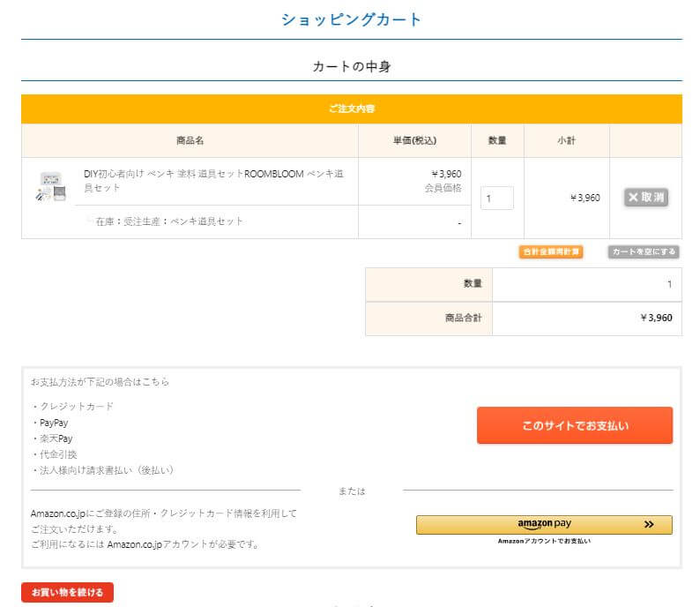
Task: Click the このサイトでお支払い checkout button
Action: [574, 425]
